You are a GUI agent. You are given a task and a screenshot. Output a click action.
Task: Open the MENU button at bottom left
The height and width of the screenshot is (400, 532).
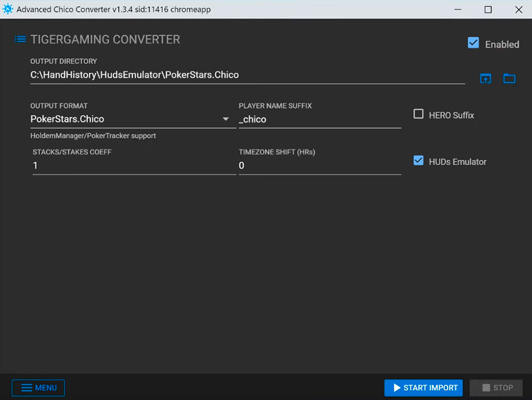(38, 387)
